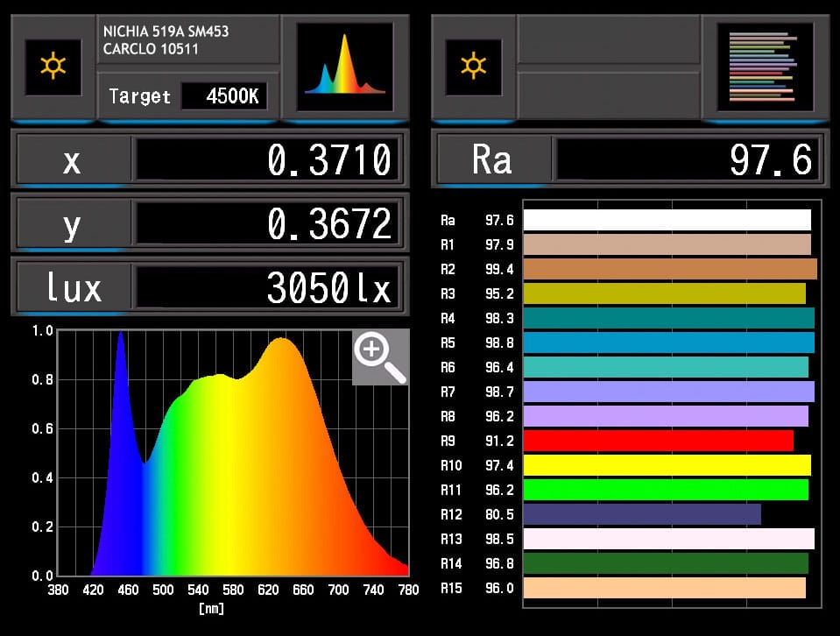Zoom the spectrum graph with the magnifier icon
The width and height of the screenshot is (840, 636).
[x=380, y=357]
